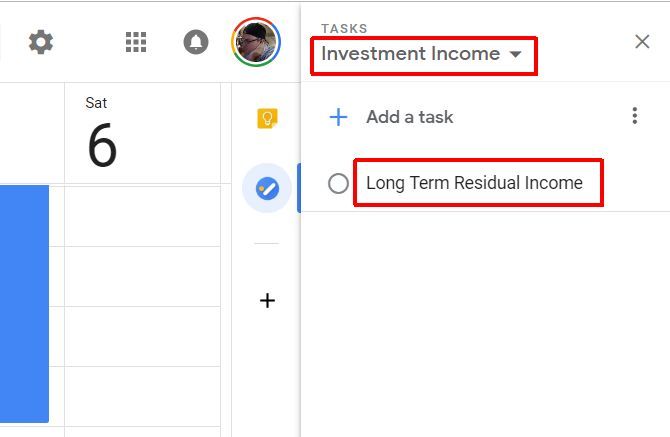Click the blue plus beside Add a task
Screen dimensions: 670x437
point(339,117)
